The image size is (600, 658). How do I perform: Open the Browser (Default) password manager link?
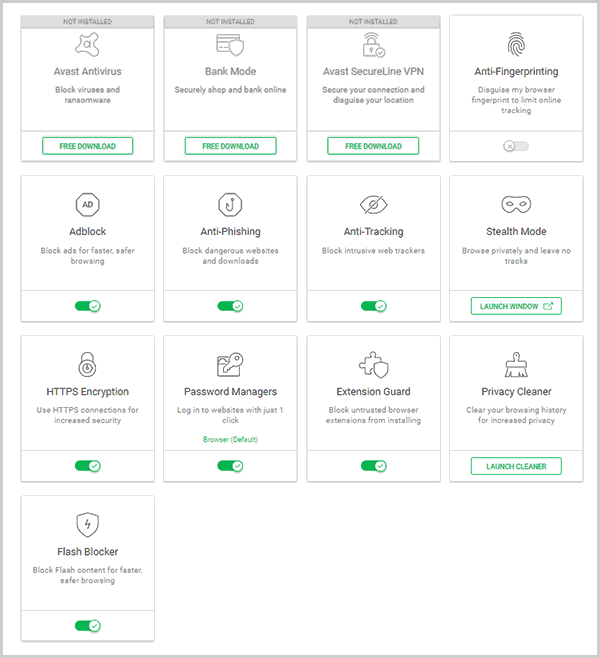[230, 439]
